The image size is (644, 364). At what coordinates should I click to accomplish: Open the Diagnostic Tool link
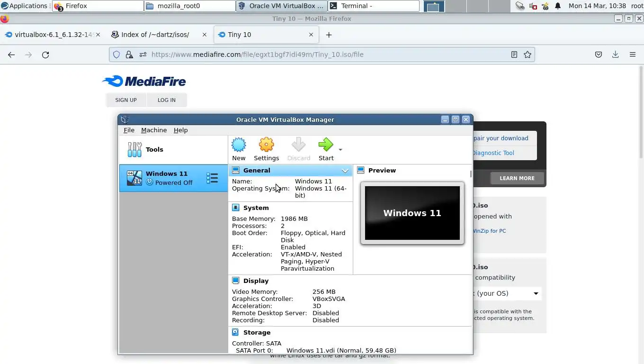pos(493,153)
